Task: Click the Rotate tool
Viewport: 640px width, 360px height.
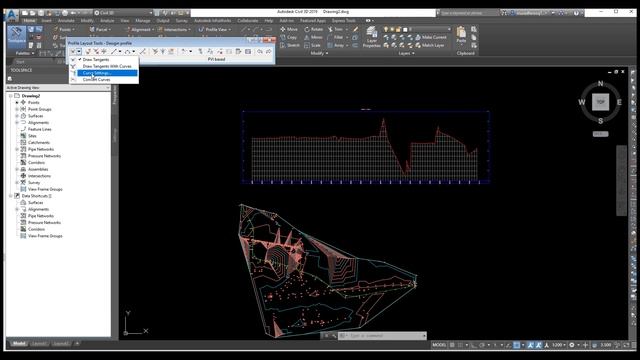Action: pyautogui.click(x=313, y=29)
